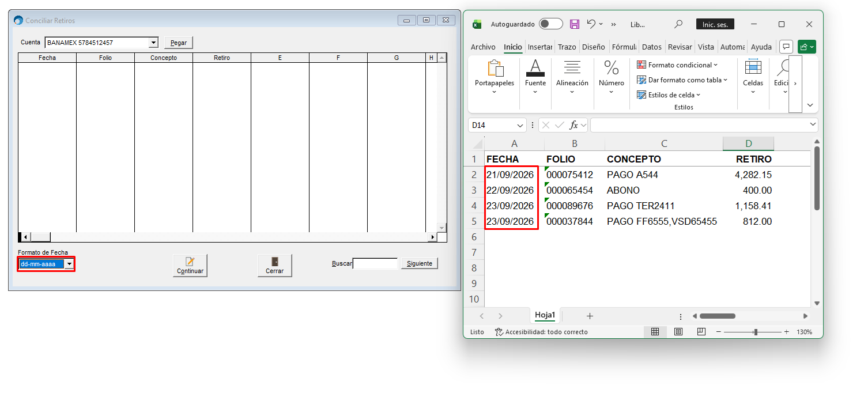
Task: Switch to the Insertar ribbon tab
Action: (x=540, y=47)
